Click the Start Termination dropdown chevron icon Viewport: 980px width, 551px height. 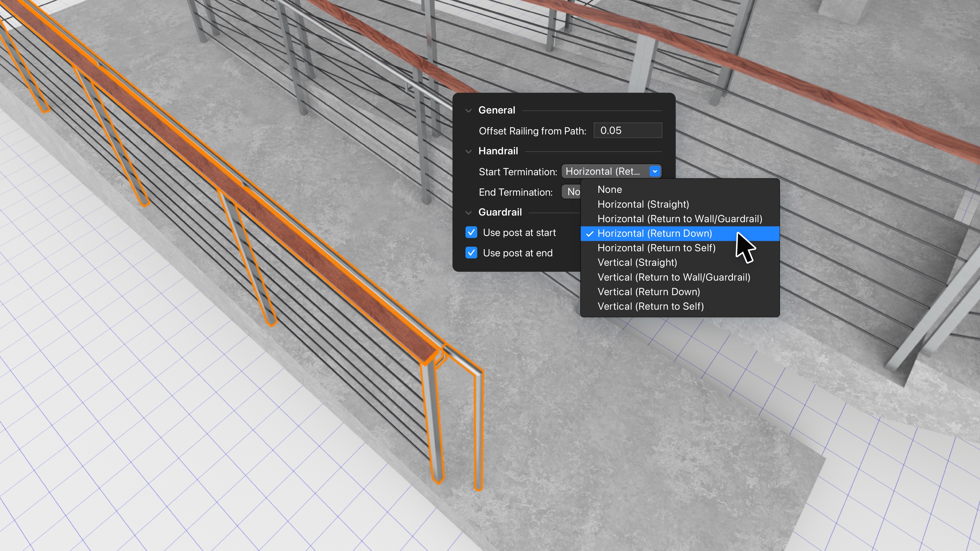coord(655,171)
